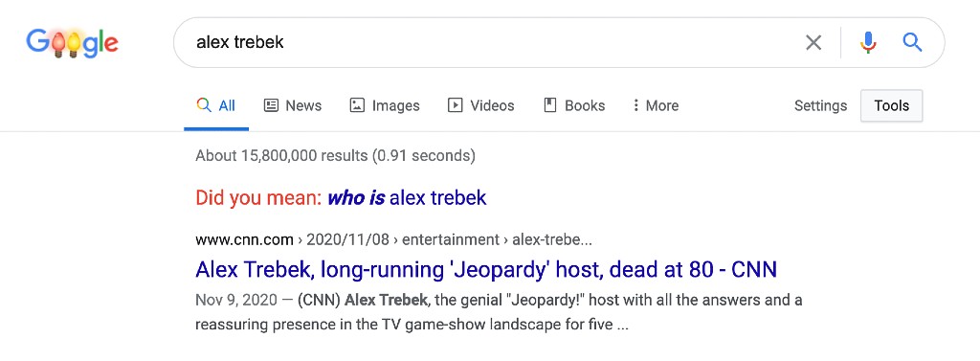Switch to the Videos tab label
Viewport: 980px width, 361px height.
(492, 105)
